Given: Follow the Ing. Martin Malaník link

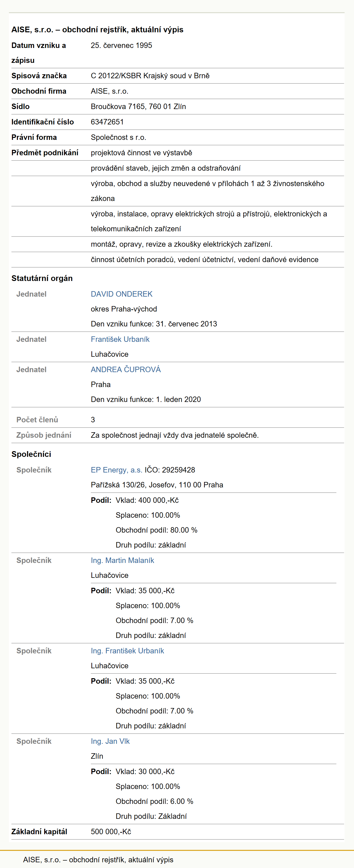Looking at the screenshot, I should (x=122, y=560).
